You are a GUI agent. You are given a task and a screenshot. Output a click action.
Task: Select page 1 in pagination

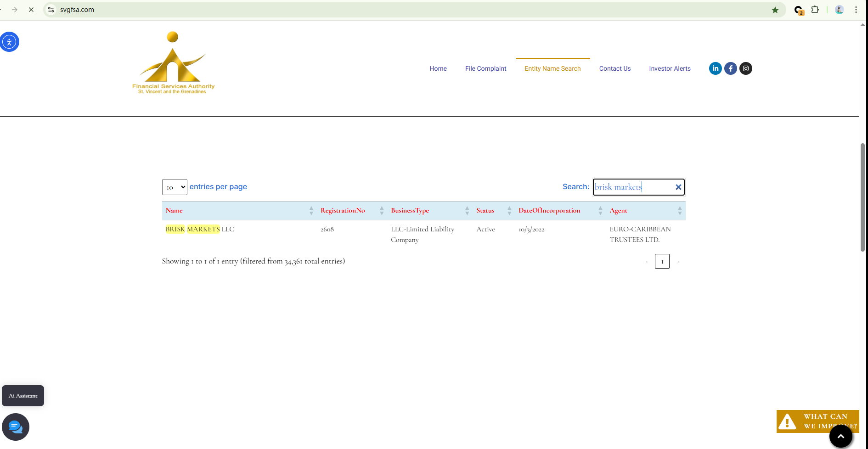pyautogui.click(x=662, y=261)
